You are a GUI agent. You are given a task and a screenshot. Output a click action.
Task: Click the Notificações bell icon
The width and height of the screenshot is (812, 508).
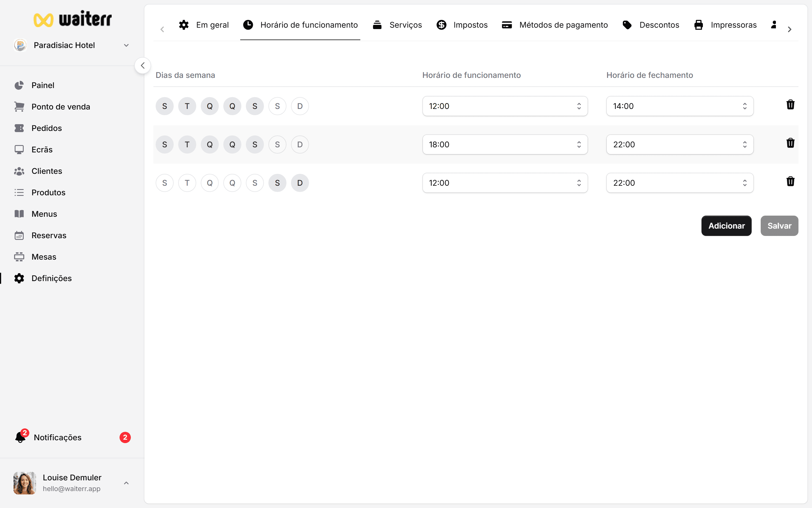(20, 437)
